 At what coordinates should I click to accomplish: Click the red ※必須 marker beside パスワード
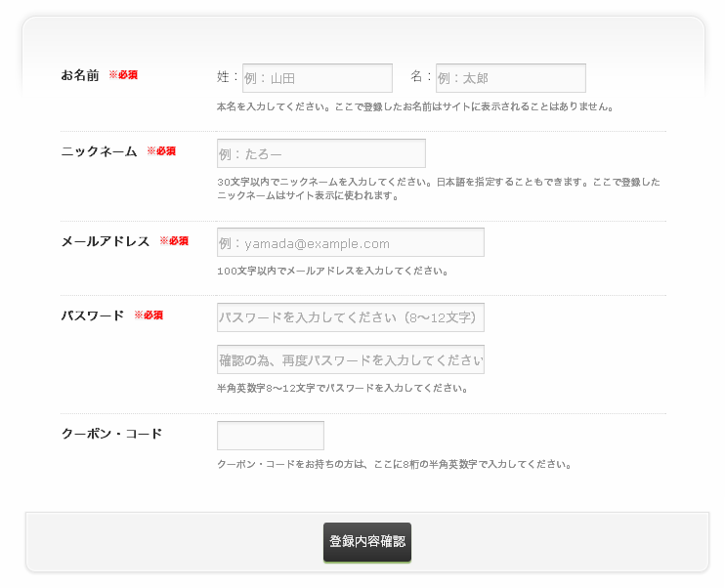pyautogui.click(x=149, y=315)
